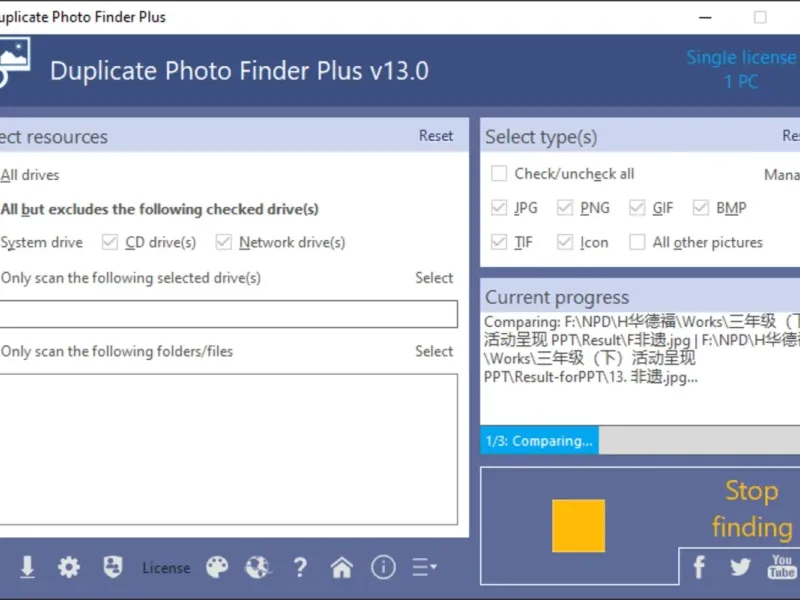Toggle Network drive(s) exclusion checkbox
Viewport: 800px width, 600px height.
tap(223, 242)
